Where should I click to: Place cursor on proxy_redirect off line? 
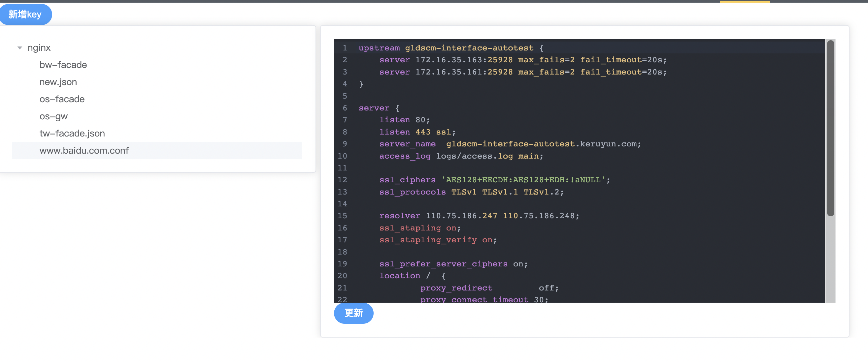[x=489, y=288]
